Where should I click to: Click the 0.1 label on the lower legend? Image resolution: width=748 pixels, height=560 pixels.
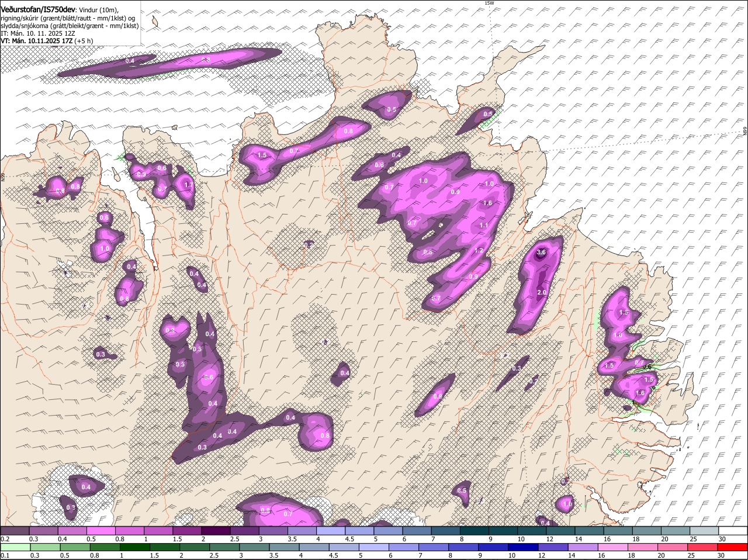pyautogui.click(x=5, y=555)
